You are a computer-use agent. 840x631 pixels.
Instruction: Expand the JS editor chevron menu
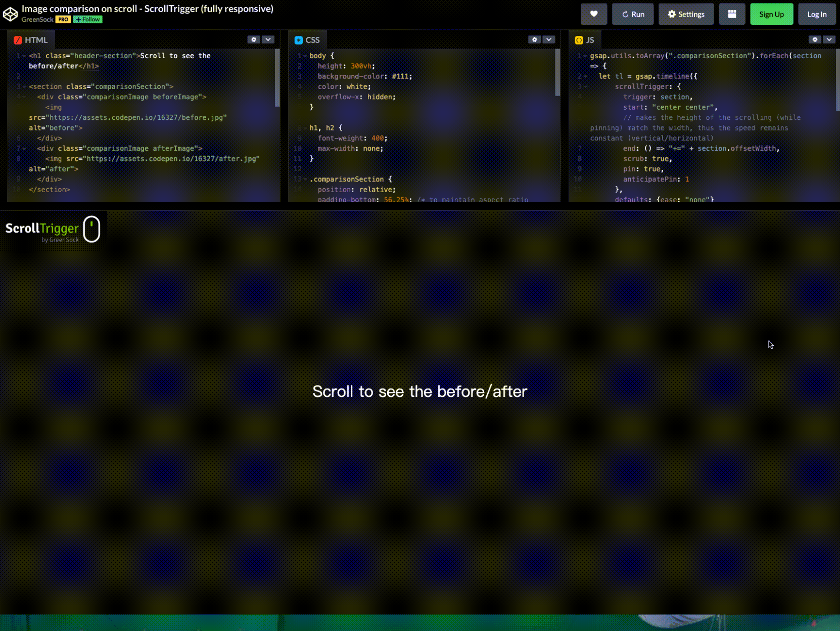tap(829, 39)
